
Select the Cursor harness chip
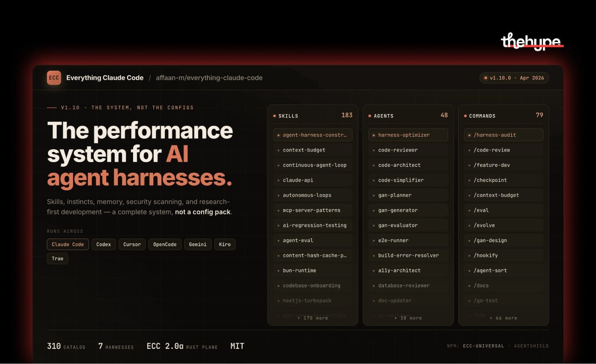(132, 244)
